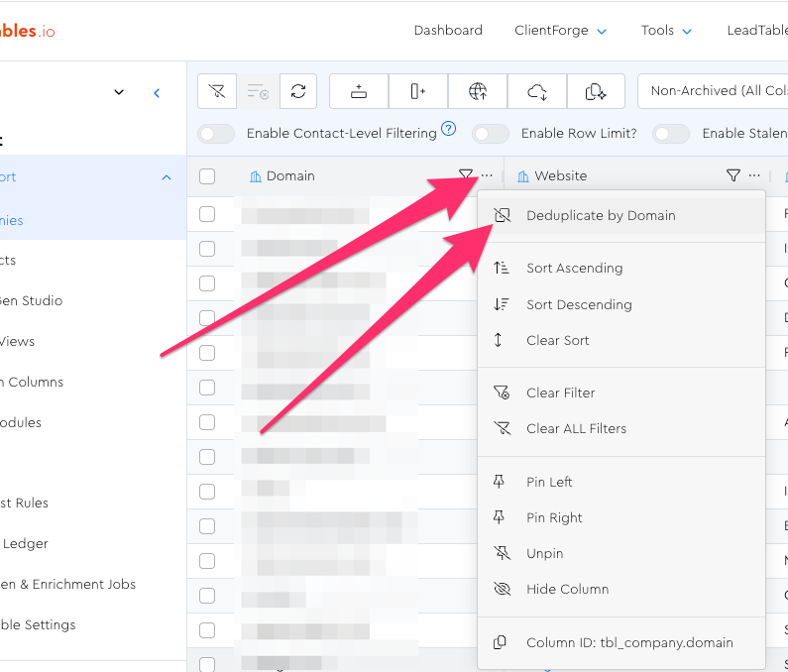Expand the ClientForge menu in the top nav
Image resolution: width=788 pixels, height=672 pixels.
click(560, 31)
